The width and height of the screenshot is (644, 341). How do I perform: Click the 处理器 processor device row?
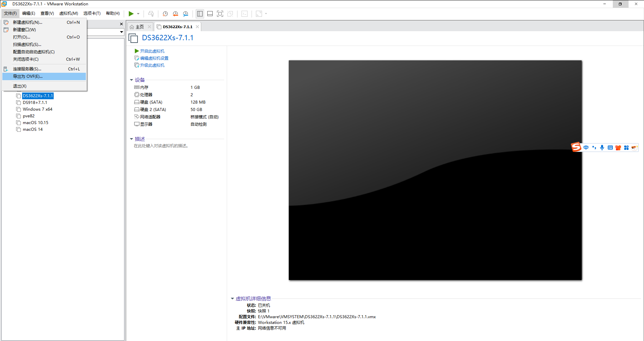pyautogui.click(x=179, y=95)
